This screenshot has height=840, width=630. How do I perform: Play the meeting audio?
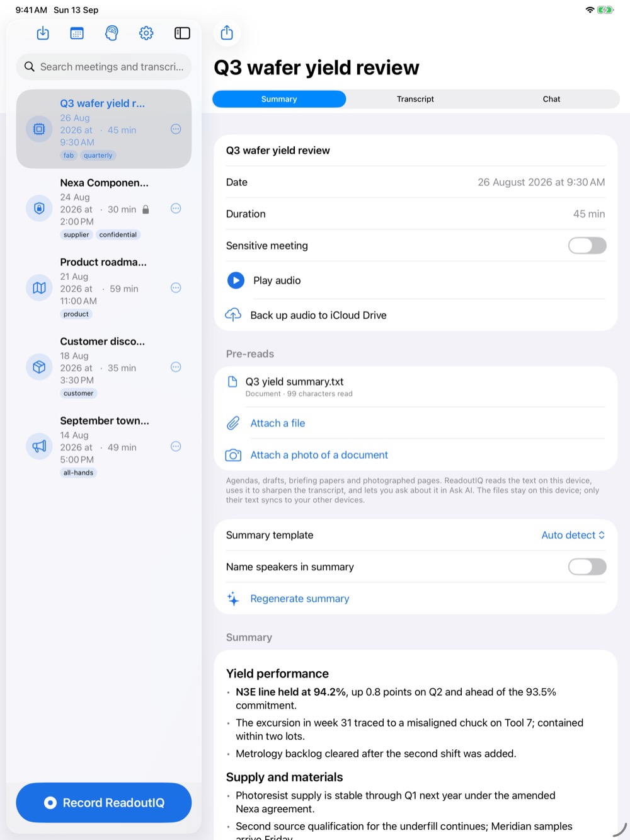click(x=236, y=280)
